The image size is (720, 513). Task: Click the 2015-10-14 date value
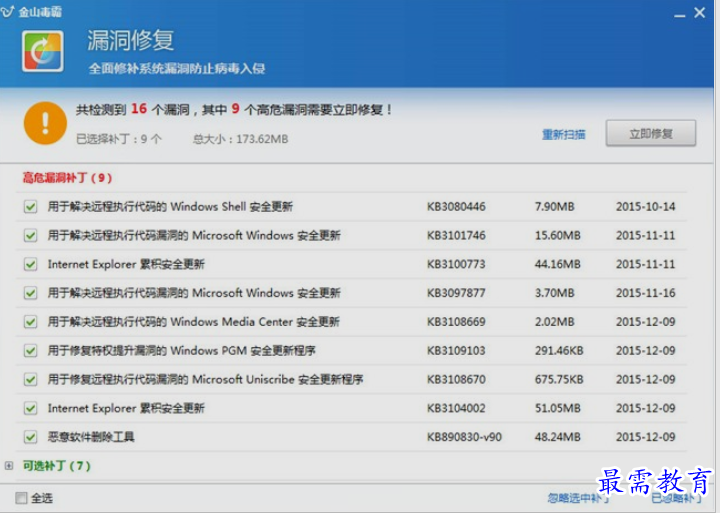click(x=646, y=207)
